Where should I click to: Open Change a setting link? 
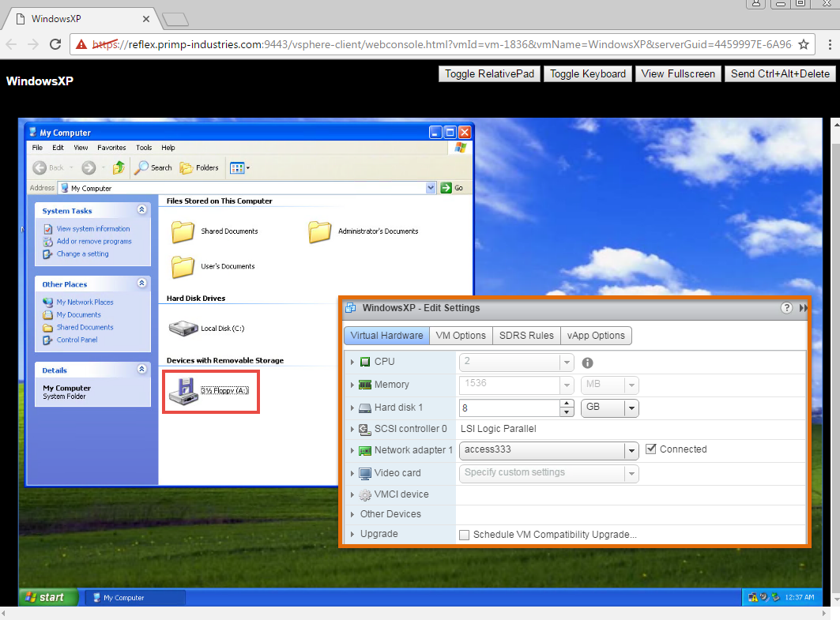(82, 254)
